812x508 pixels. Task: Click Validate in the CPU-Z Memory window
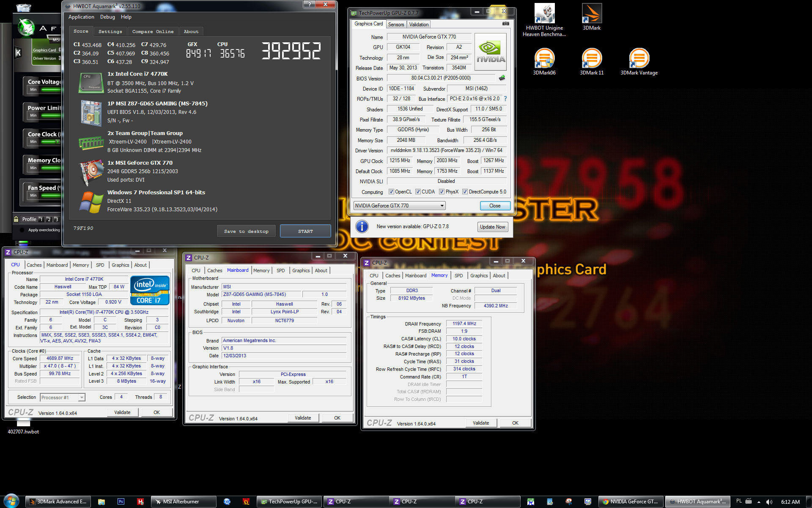pos(481,423)
